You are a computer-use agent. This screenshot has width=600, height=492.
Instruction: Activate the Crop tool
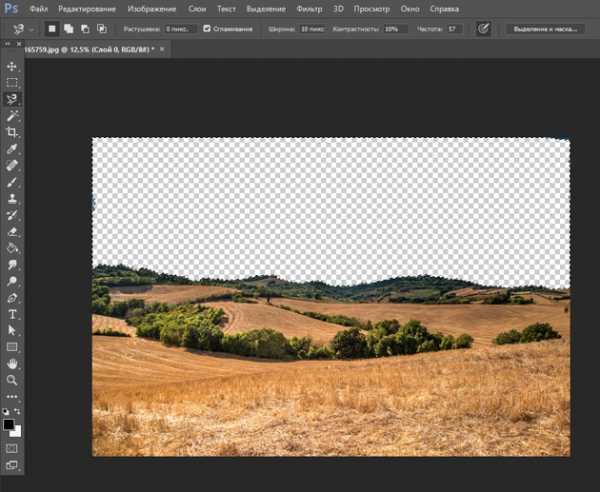click(12, 132)
